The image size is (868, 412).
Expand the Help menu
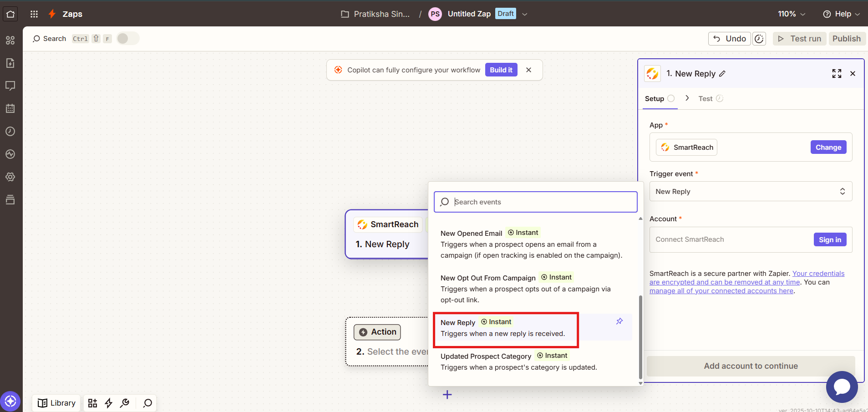coord(842,14)
